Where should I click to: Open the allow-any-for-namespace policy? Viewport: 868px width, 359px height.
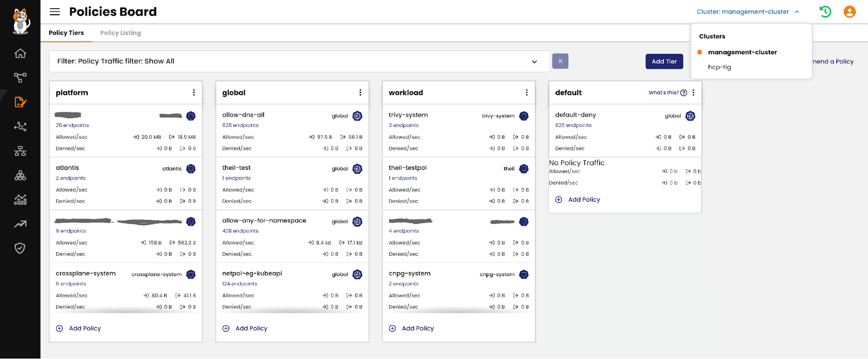click(x=264, y=221)
